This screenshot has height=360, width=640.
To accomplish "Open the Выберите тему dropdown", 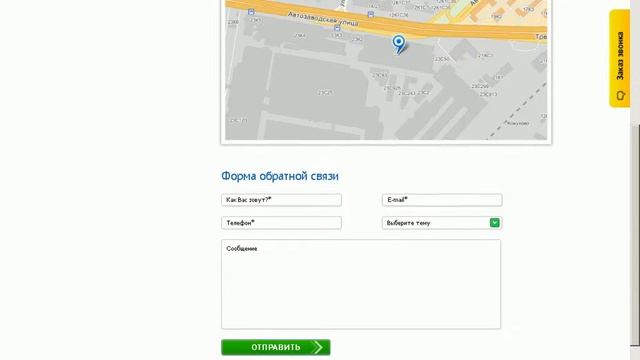I will (442, 223).
